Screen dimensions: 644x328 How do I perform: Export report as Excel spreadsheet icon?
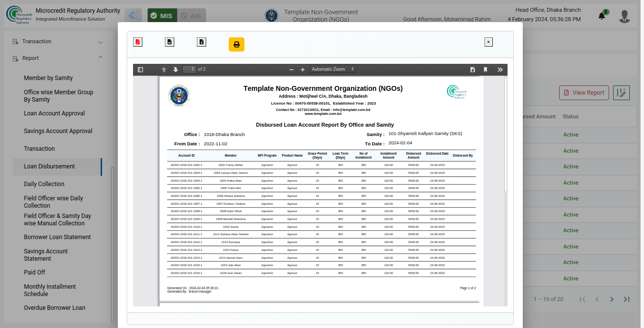(201, 42)
